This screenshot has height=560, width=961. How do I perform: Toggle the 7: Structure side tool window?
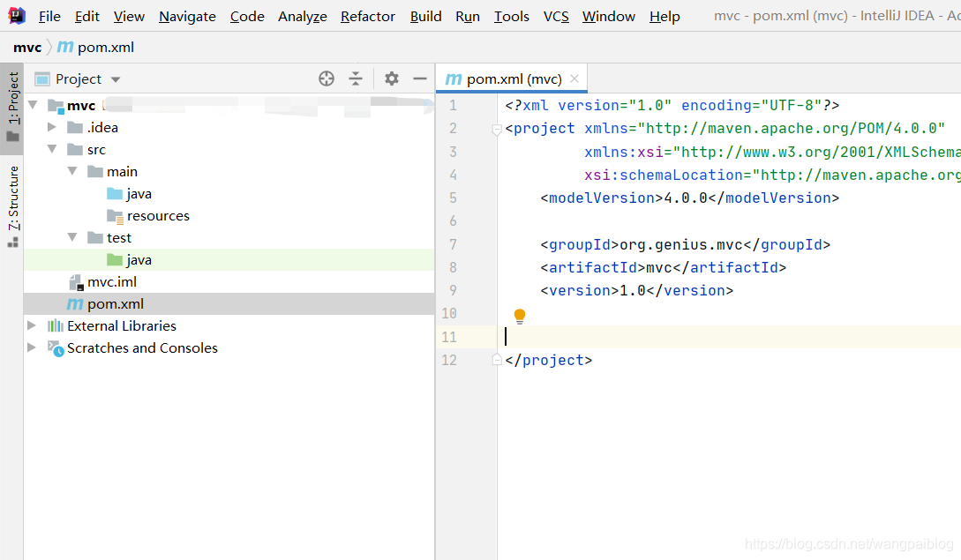pyautogui.click(x=13, y=205)
